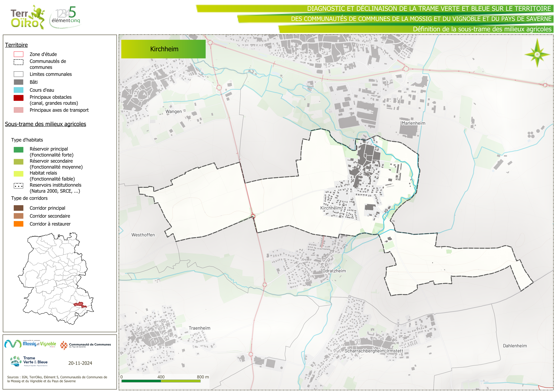Click the Principaux obstacles dark red swatch
Screen dimensions: 555x392
coord(18,98)
